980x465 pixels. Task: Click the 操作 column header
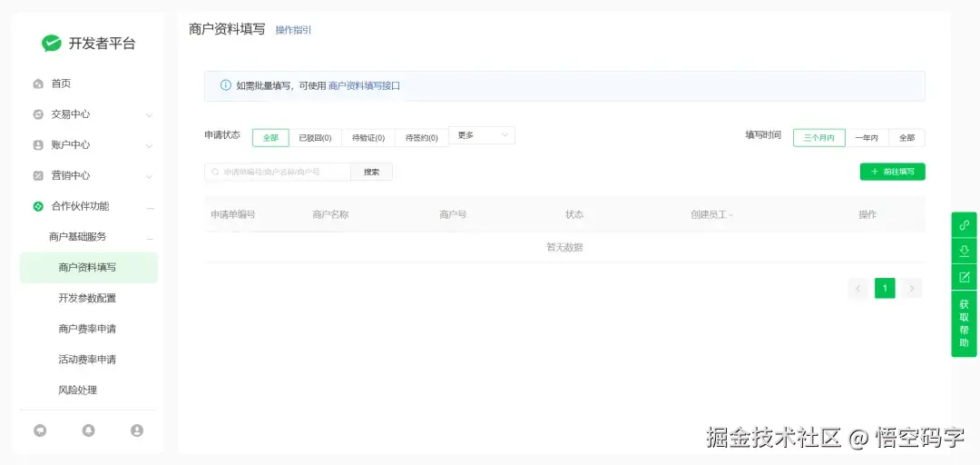coord(867,214)
